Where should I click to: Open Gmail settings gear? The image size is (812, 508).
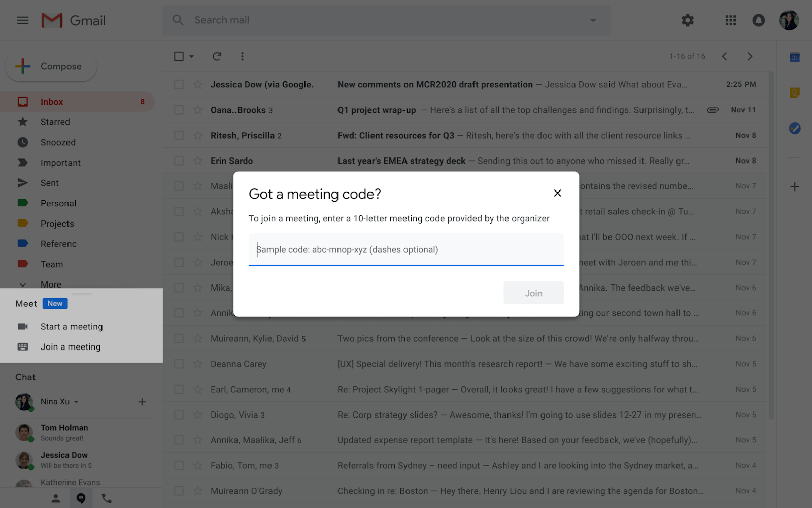[x=687, y=20]
